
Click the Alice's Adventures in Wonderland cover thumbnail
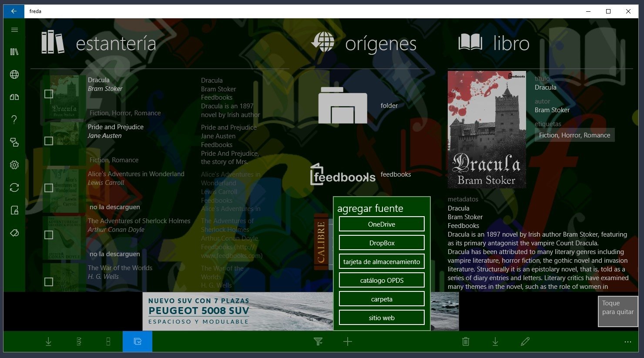(64, 191)
